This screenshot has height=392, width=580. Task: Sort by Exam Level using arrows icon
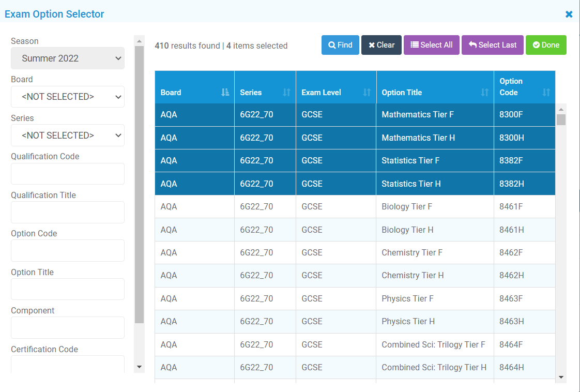pos(367,93)
